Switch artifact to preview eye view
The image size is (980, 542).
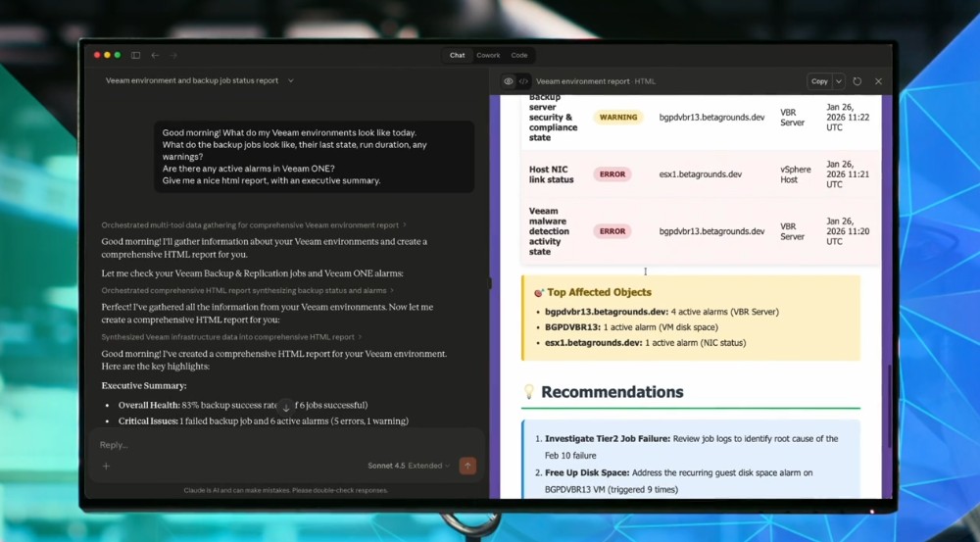pos(509,81)
